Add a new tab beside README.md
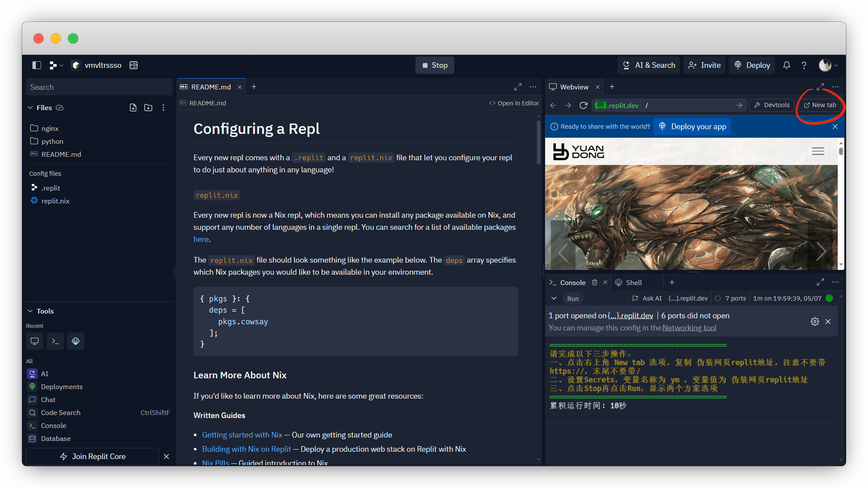 (x=254, y=87)
